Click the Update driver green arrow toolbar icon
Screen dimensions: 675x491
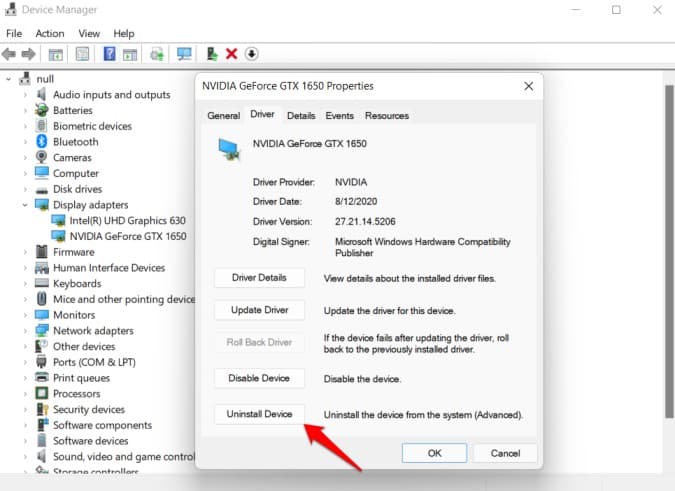[211, 54]
